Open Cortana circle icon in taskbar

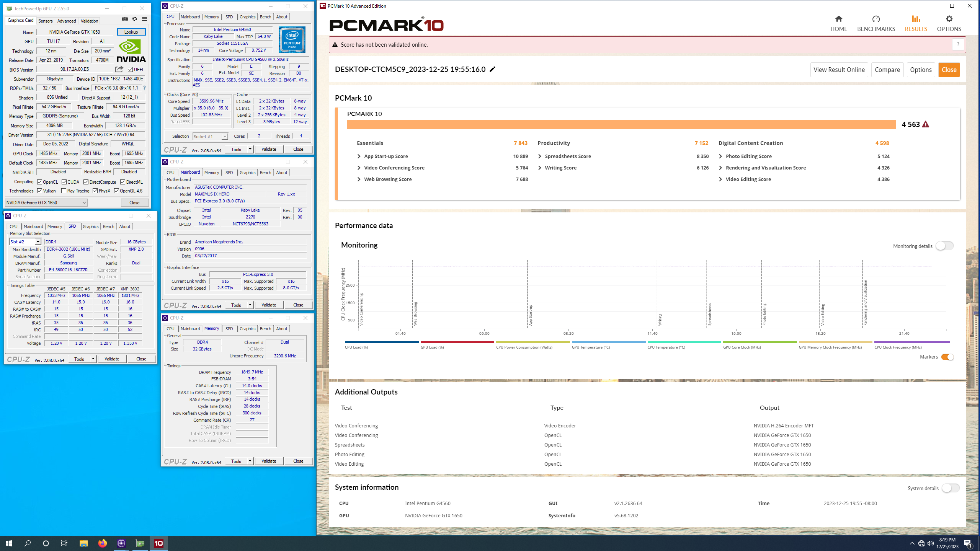pyautogui.click(x=46, y=543)
